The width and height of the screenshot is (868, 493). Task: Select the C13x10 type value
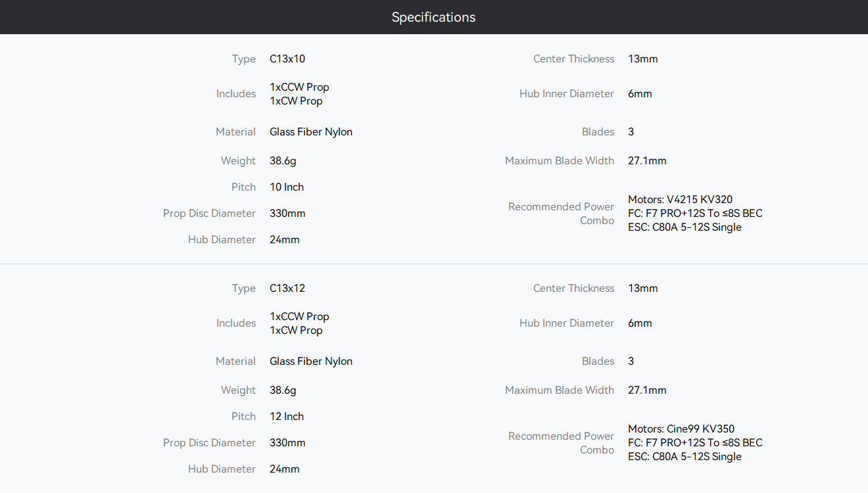287,59
